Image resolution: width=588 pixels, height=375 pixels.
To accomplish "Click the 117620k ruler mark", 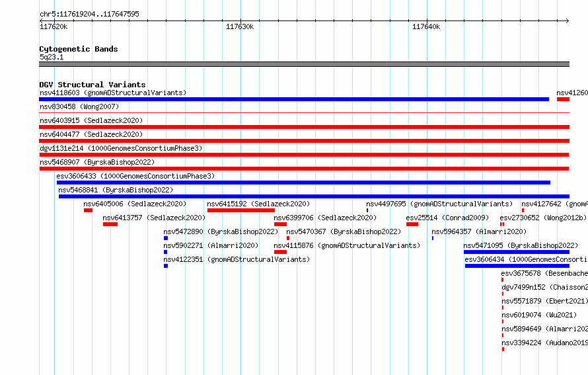I will (54, 26).
